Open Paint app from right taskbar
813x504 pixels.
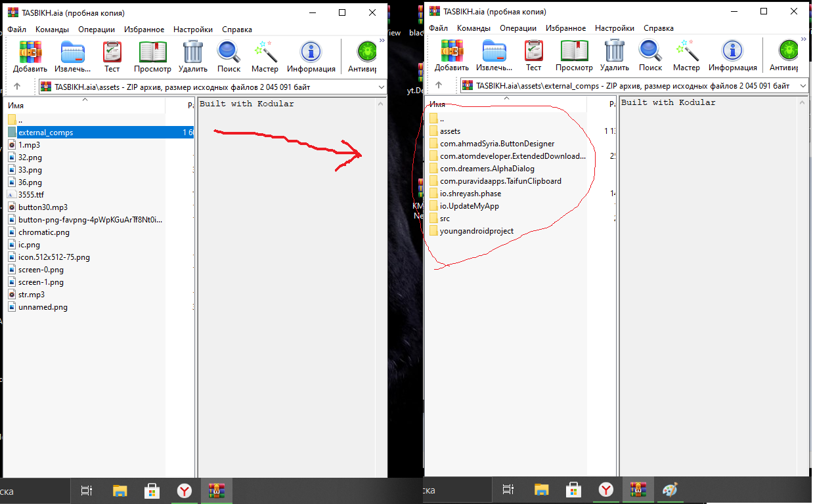[x=669, y=490]
